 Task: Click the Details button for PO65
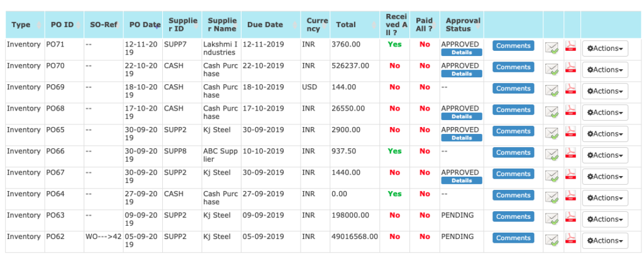462,138
